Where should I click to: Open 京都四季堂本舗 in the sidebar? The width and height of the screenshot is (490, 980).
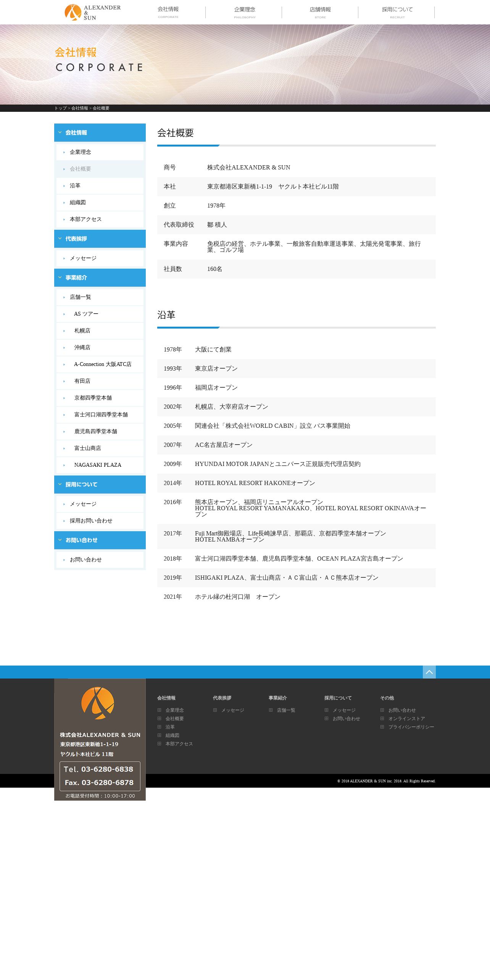[x=100, y=398]
